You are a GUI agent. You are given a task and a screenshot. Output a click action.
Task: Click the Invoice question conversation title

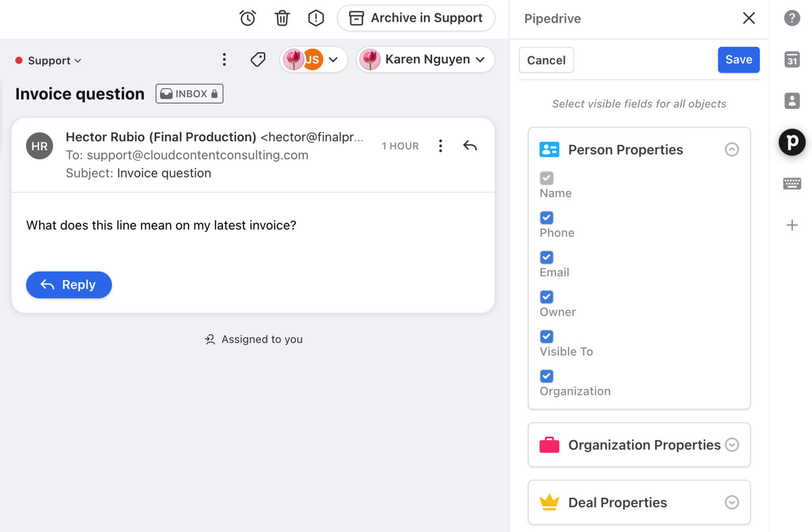pos(80,94)
